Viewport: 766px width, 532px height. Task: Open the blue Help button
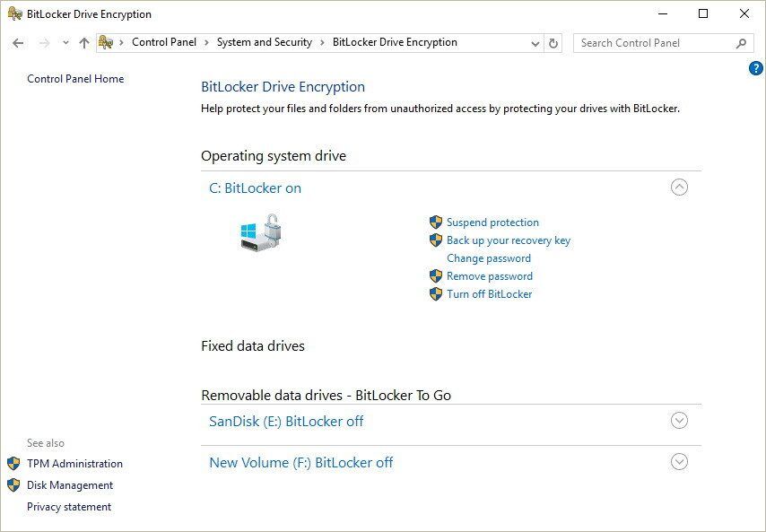pyautogui.click(x=755, y=68)
